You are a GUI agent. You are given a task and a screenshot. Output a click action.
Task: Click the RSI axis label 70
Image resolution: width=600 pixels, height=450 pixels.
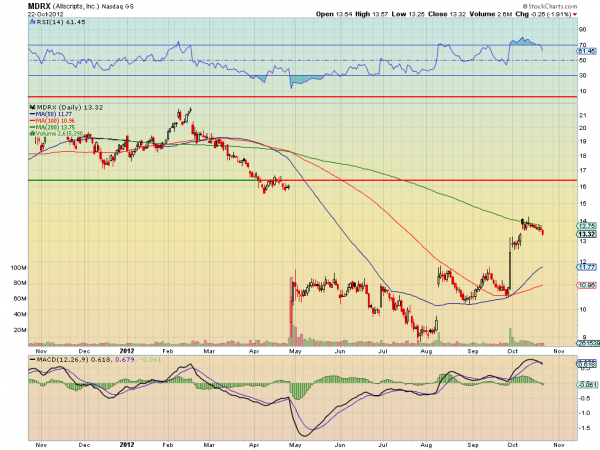582,45
